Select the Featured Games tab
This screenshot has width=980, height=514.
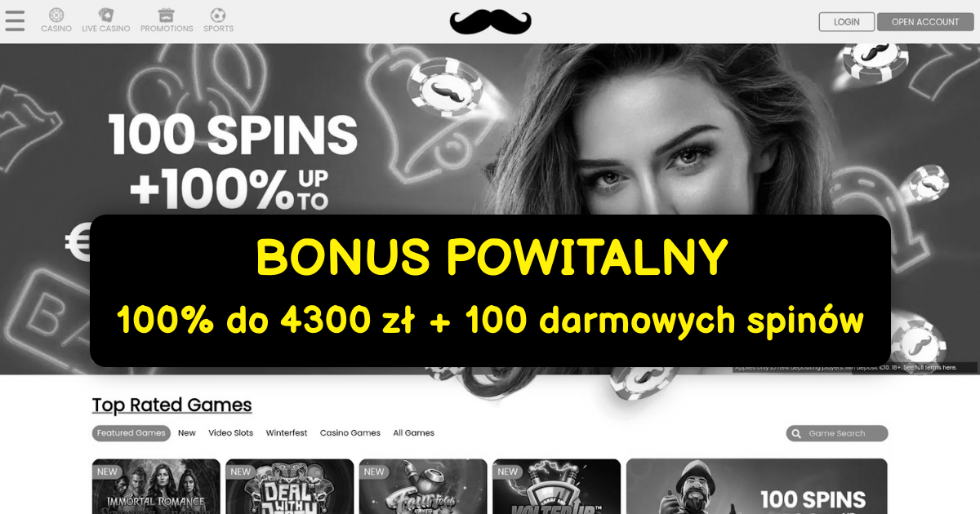tap(131, 433)
